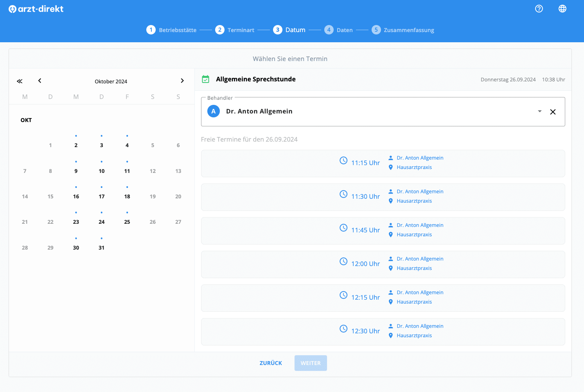584x392 pixels.
Task: Expand the Behandler dropdown arrow
Action: tap(540, 111)
